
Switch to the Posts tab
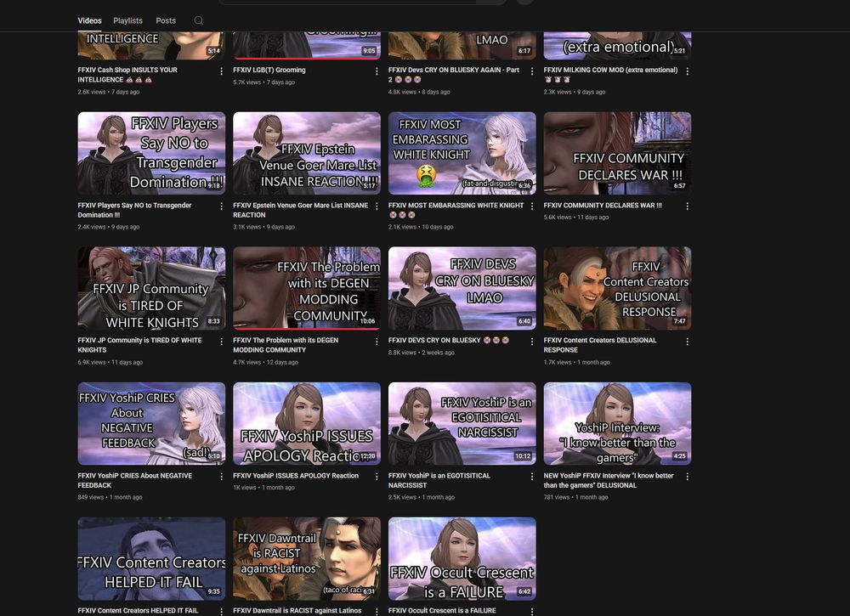(x=166, y=20)
